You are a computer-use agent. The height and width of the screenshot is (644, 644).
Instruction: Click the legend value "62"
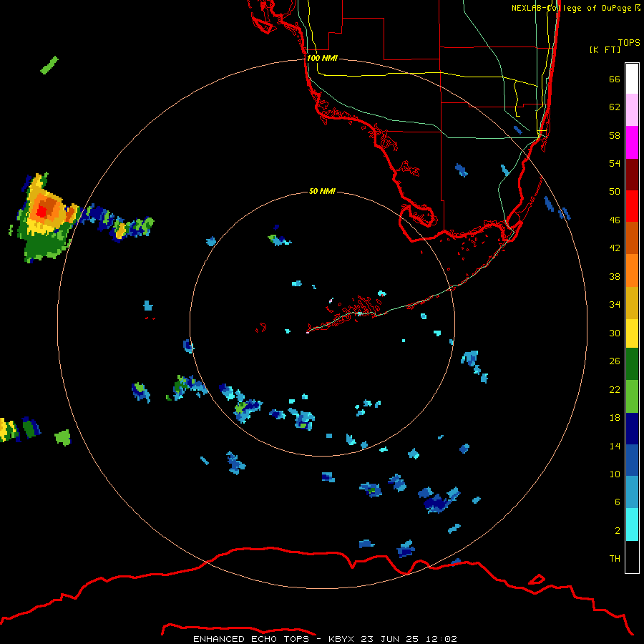click(x=615, y=107)
